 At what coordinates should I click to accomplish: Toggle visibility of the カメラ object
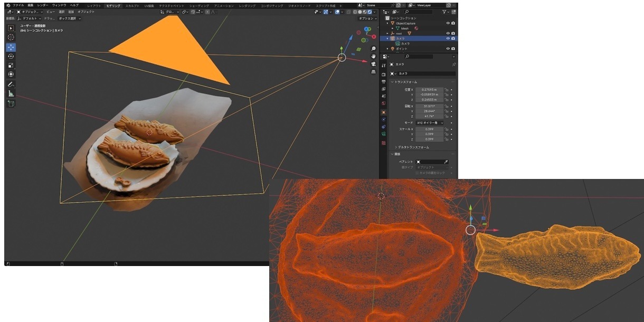click(x=448, y=39)
